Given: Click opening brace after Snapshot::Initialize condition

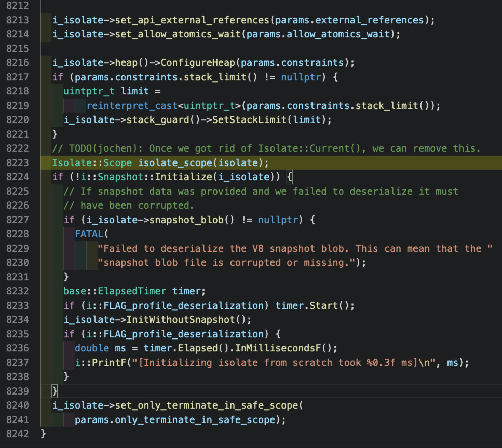Looking at the screenshot, I should (289, 177).
